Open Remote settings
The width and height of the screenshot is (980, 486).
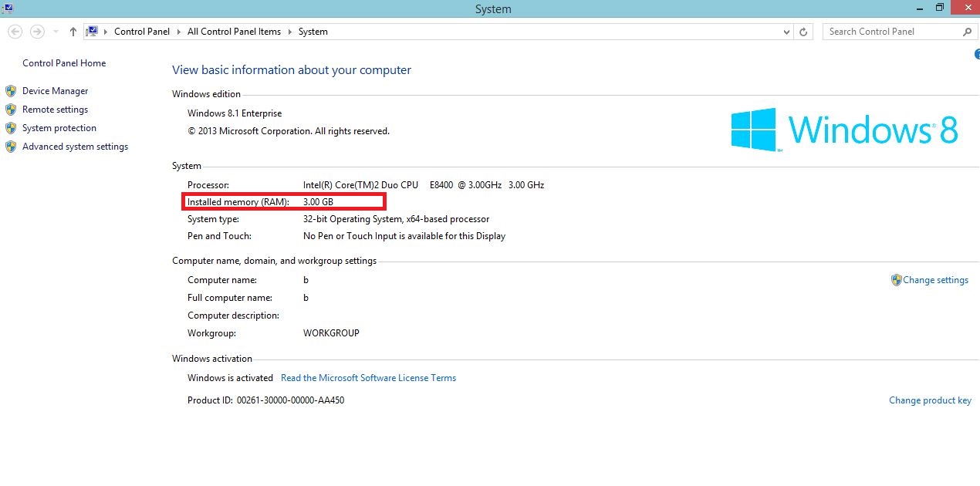(x=55, y=110)
